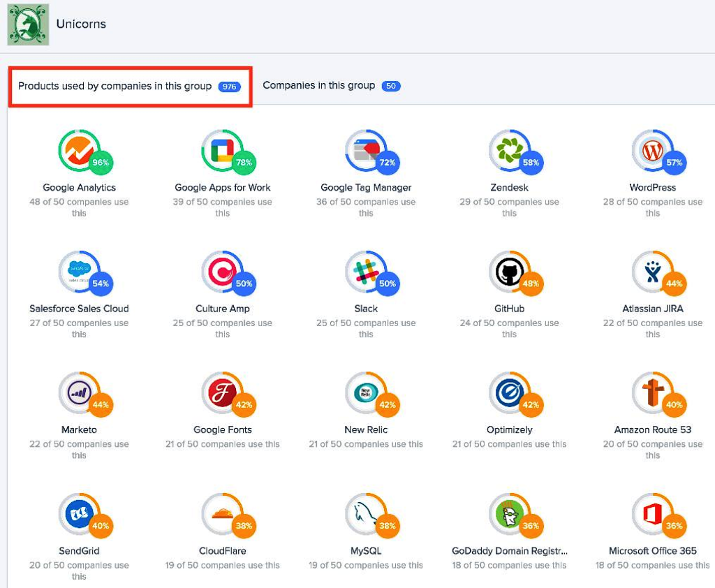This screenshot has height=588, width=715.
Task: Click '36 of 50 companies use this'
Action: [x=366, y=207]
